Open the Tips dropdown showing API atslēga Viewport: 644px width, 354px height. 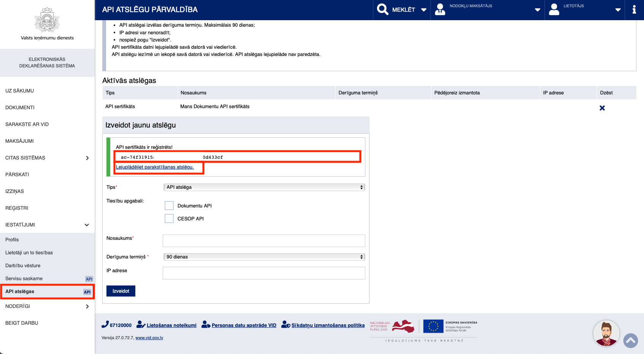(264, 187)
